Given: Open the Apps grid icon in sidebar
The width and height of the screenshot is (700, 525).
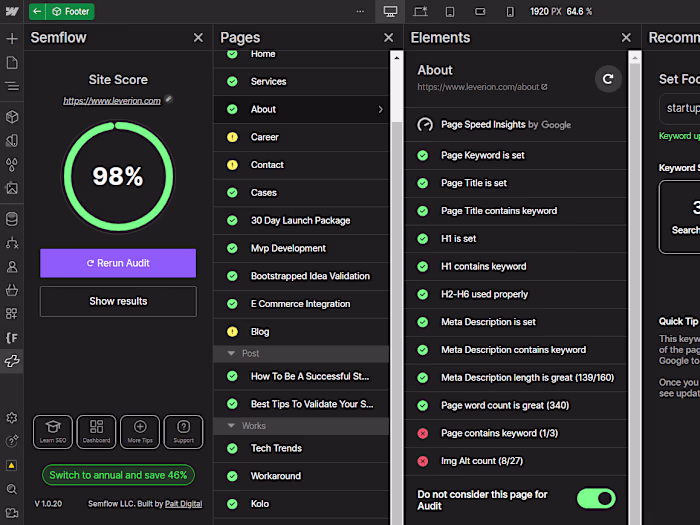Looking at the screenshot, I should (12, 313).
